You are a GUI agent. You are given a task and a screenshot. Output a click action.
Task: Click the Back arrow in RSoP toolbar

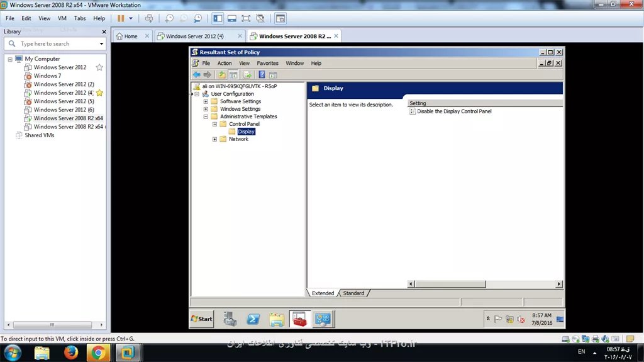click(x=197, y=74)
